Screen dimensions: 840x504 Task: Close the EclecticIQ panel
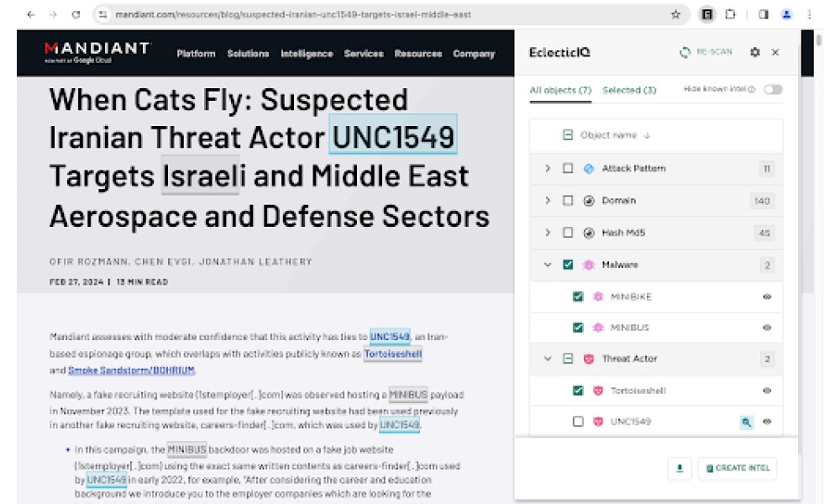[x=775, y=52]
